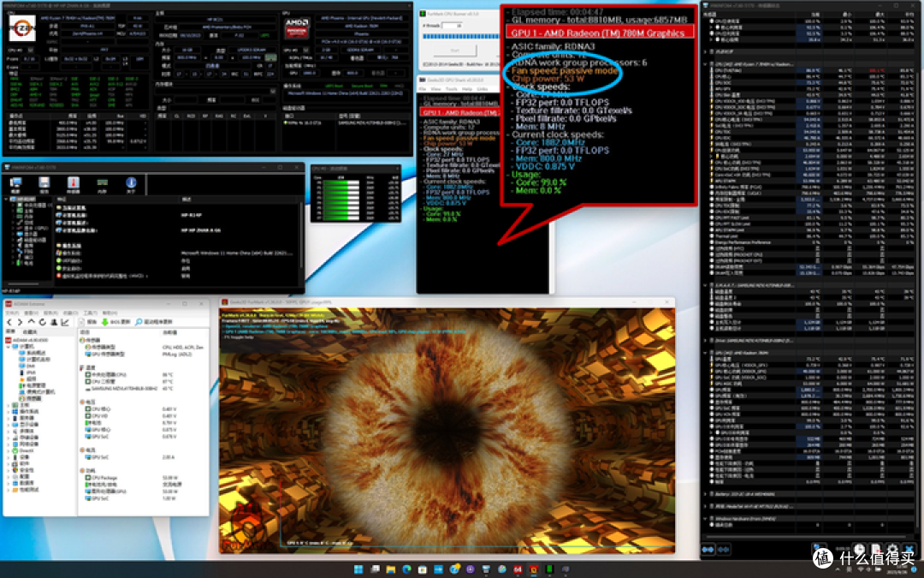
Task: Click the Start button in the FurMark CPU Burner window
Action: (x=455, y=51)
